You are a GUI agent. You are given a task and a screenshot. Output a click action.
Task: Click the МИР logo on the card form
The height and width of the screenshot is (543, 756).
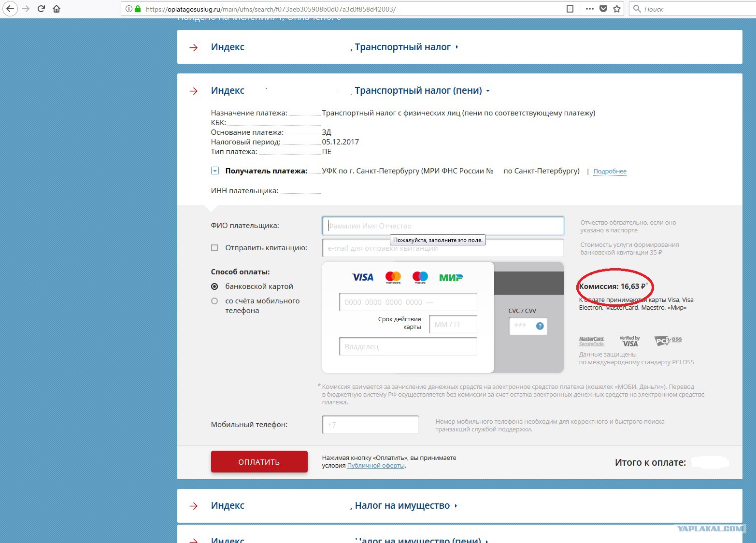451,277
